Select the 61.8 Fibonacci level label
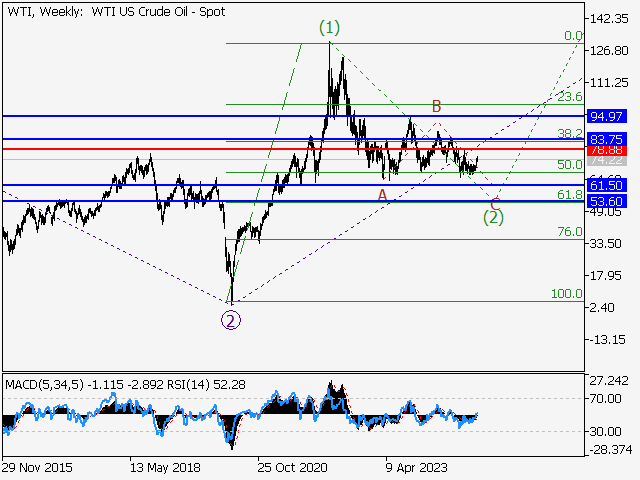Viewport: 640px width, 480px height. [569, 195]
